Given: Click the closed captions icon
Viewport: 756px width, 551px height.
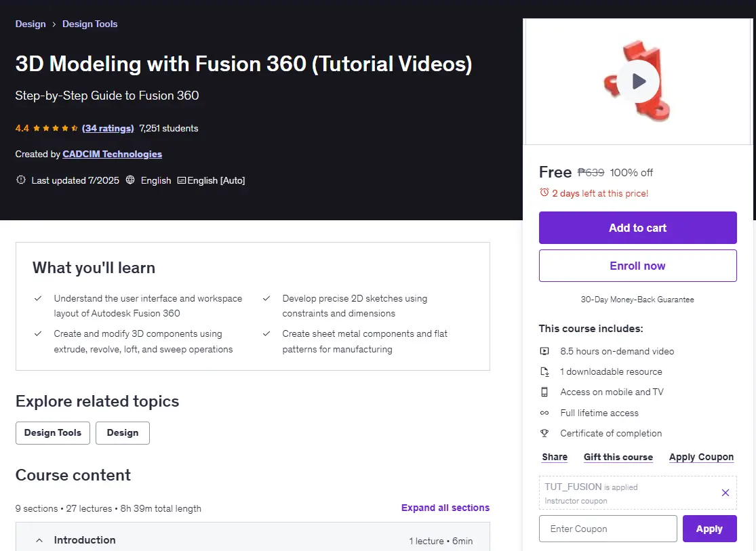Looking at the screenshot, I should [x=181, y=180].
